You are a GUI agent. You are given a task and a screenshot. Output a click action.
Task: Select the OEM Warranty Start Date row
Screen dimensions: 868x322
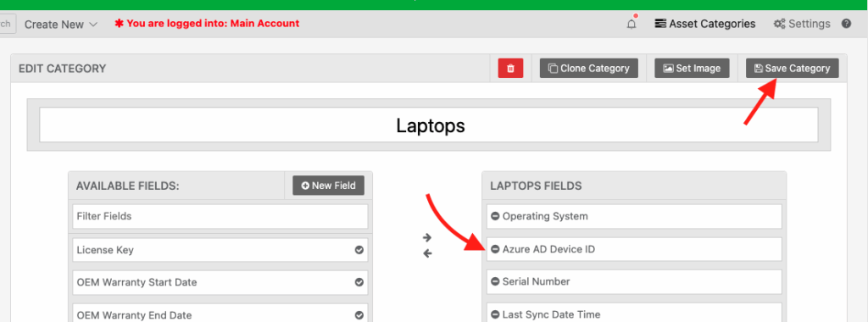220,282
